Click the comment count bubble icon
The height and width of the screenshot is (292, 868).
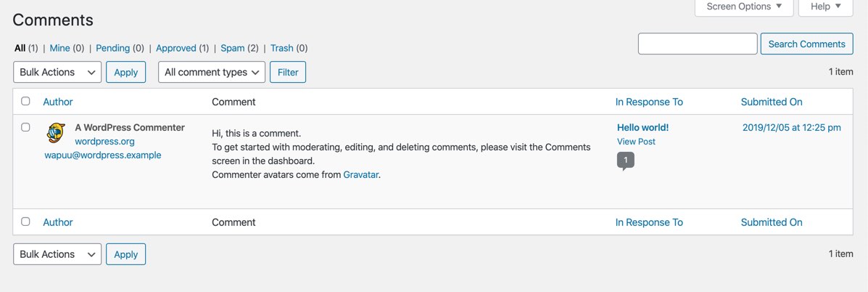(625, 160)
